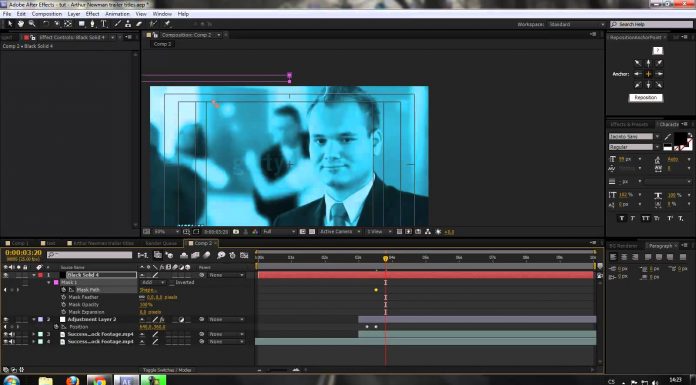Image resolution: width=696 pixels, height=385 pixels.
Task: Click Toggle Switches / Modes button
Action: pos(166,370)
